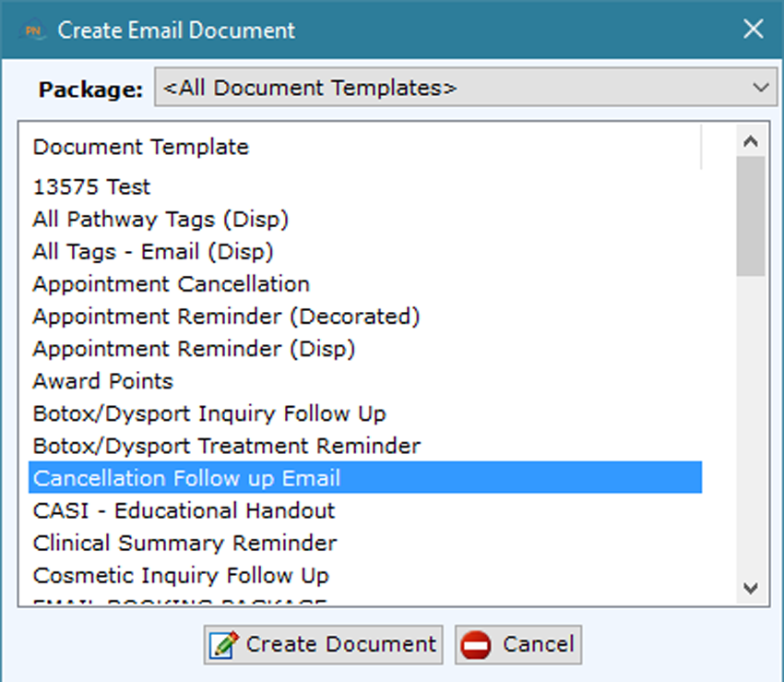Choose Botox/Dysport Inquiry Follow Up
Image resolution: width=784 pixels, height=682 pixels.
click(x=209, y=413)
